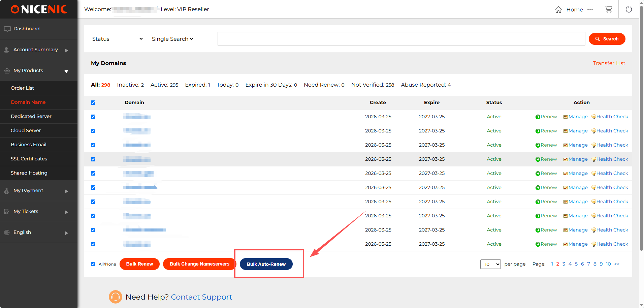Open the three-dots menu beside Home
The height and width of the screenshot is (308, 644).
click(x=590, y=9)
